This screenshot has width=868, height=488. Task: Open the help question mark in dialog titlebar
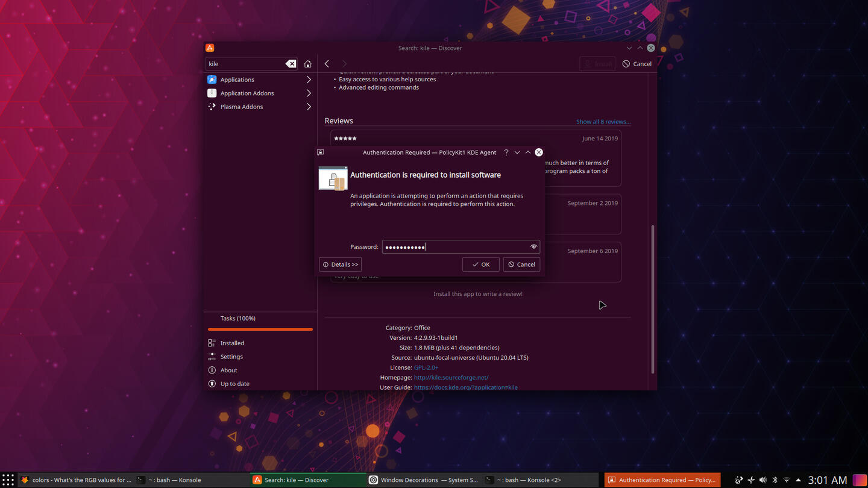pos(506,152)
